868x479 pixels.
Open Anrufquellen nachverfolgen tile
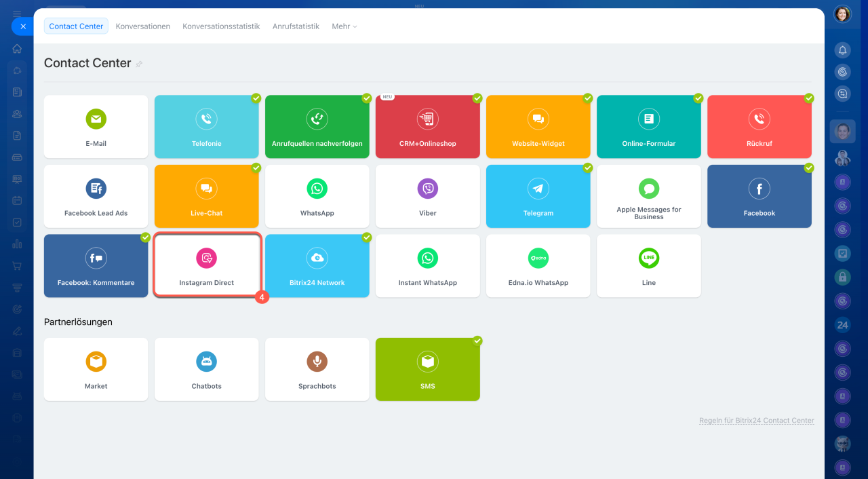(x=317, y=127)
